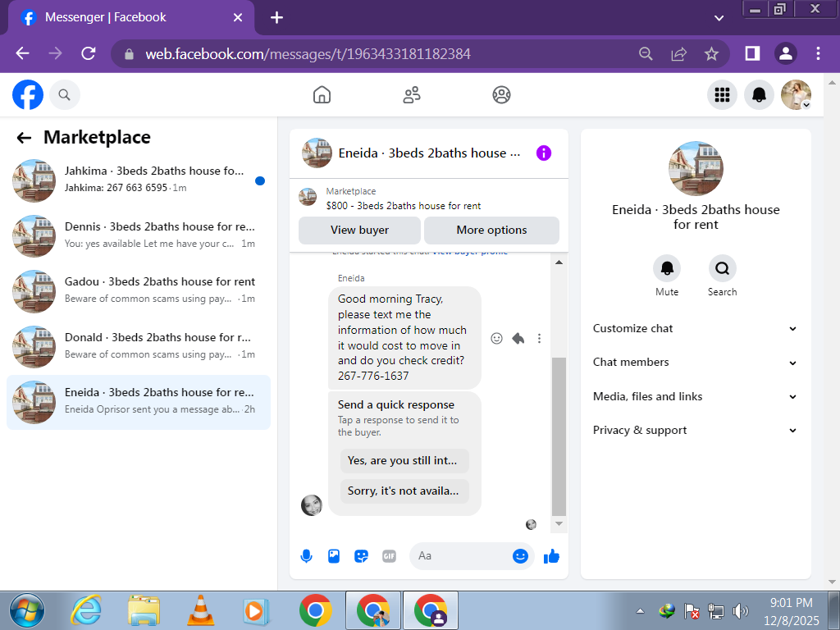840x630 pixels.
Task: Open the Facebook search magnifier
Action: coord(64,95)
